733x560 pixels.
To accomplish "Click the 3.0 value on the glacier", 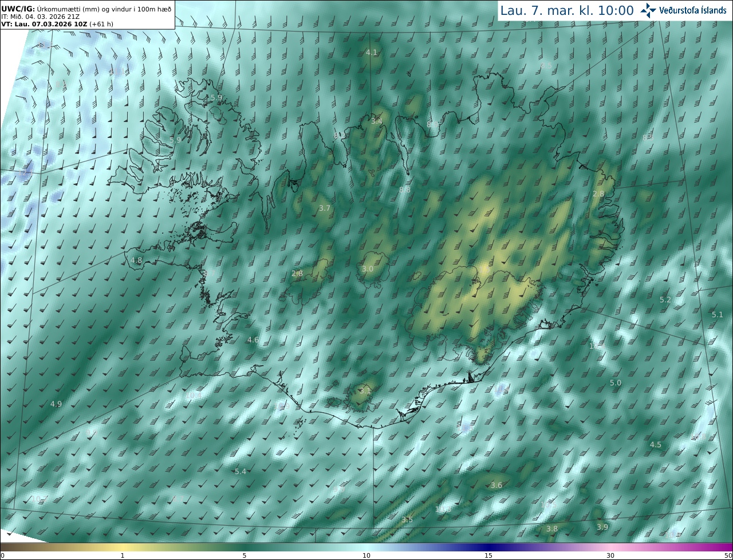I will [368, 269].
